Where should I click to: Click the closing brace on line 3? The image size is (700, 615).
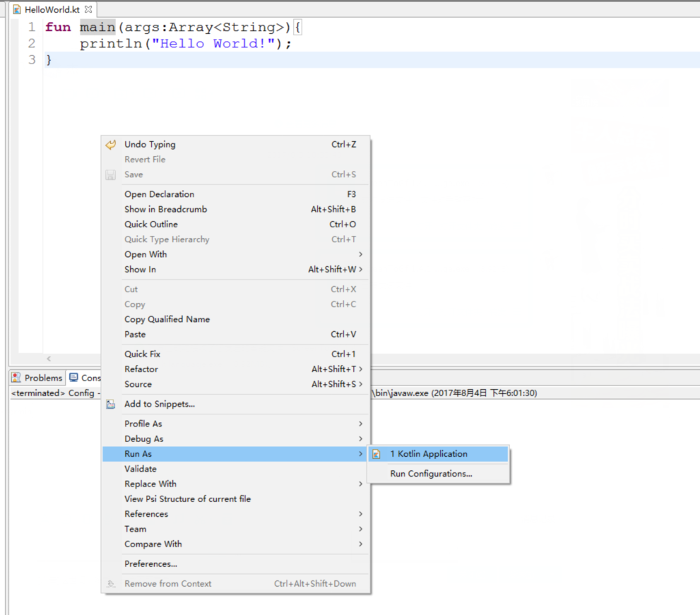coord(49,60)
